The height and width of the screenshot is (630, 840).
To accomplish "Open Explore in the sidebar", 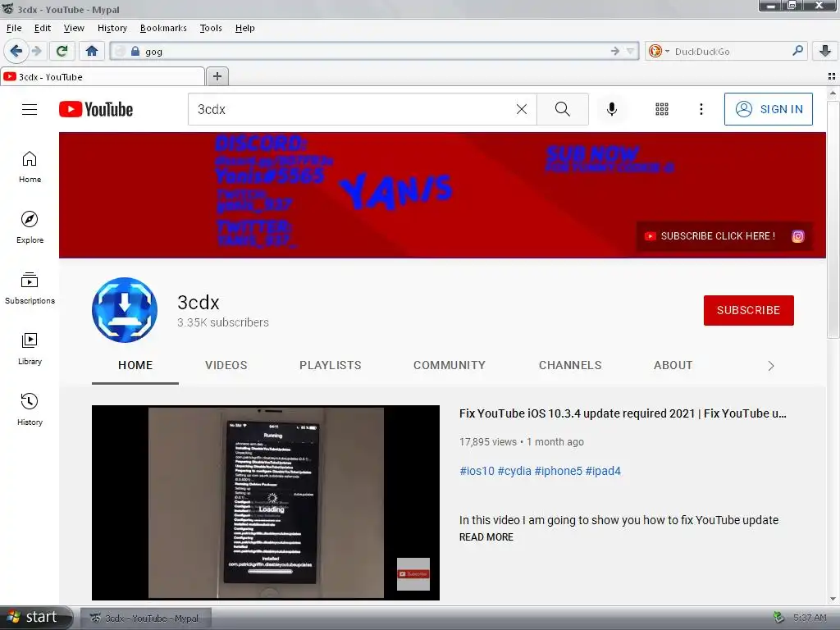I will coord(30,228).
